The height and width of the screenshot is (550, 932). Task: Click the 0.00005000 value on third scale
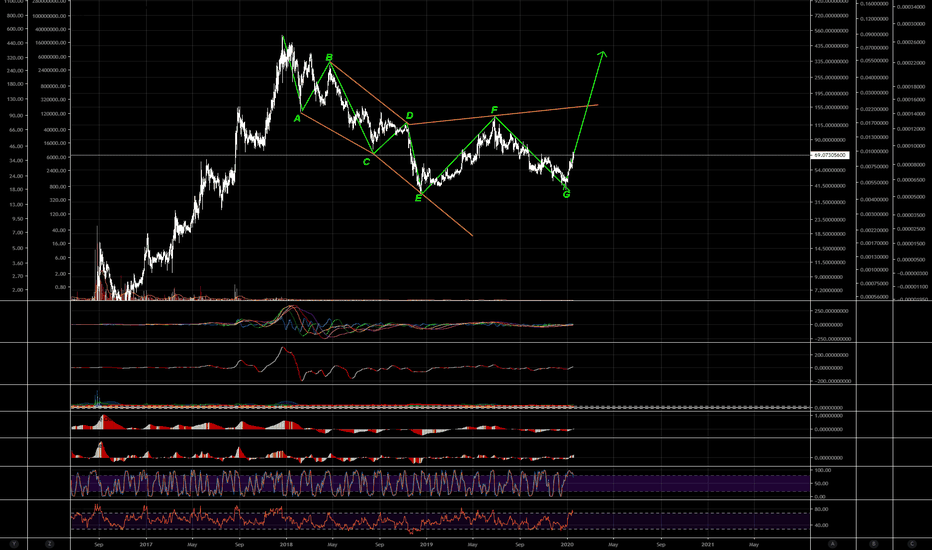pos(911,197)
